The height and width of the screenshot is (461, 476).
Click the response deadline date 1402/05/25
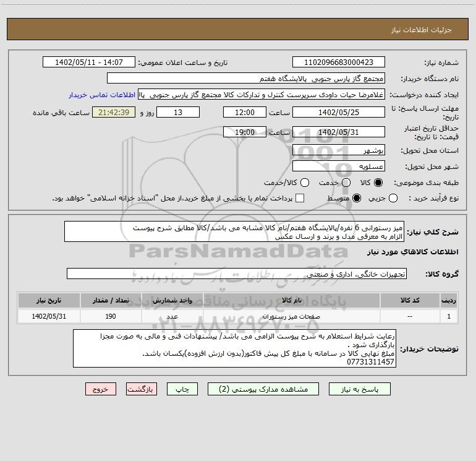point(339,112)
